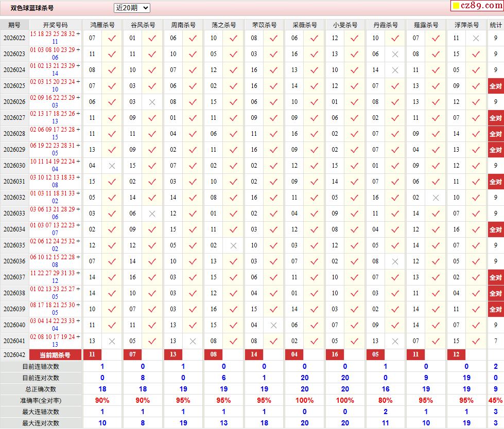The image size is (504, 429).
Task: Click the X mark for 丹霞杀号 in period 2026023
Action: tap(395, 54)
